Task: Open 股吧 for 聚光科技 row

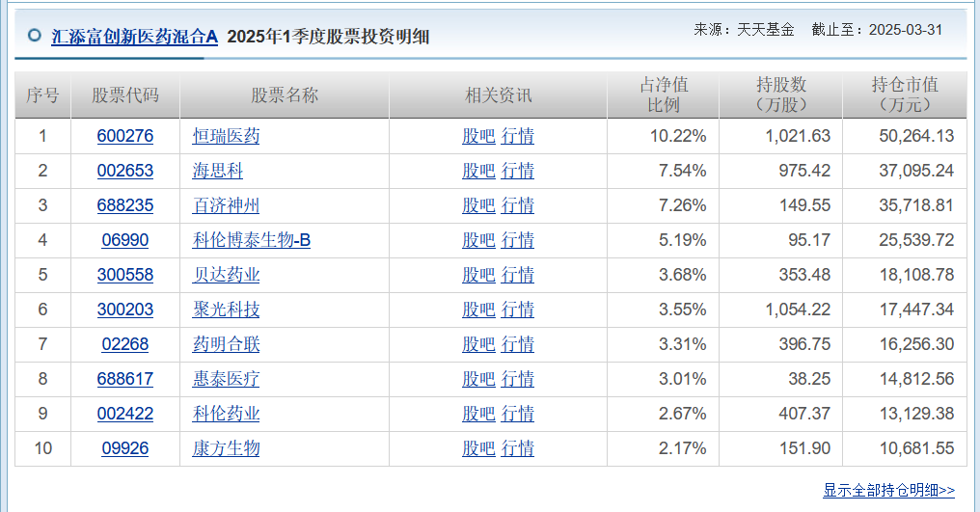Action: [478, 310]
